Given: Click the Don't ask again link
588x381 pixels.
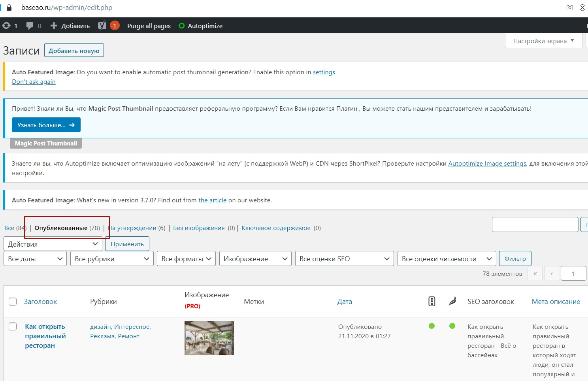Looking at the screenshot, I should 34,81.
